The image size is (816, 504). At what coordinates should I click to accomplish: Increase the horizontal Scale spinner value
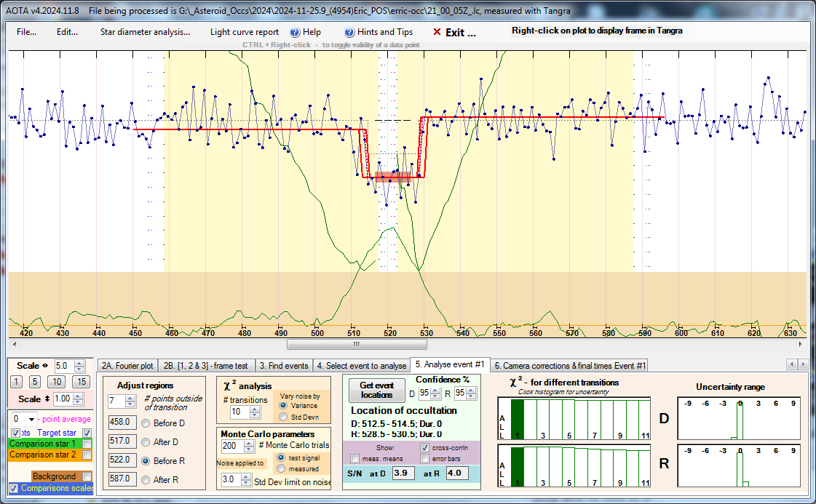[x=80, y=362]
